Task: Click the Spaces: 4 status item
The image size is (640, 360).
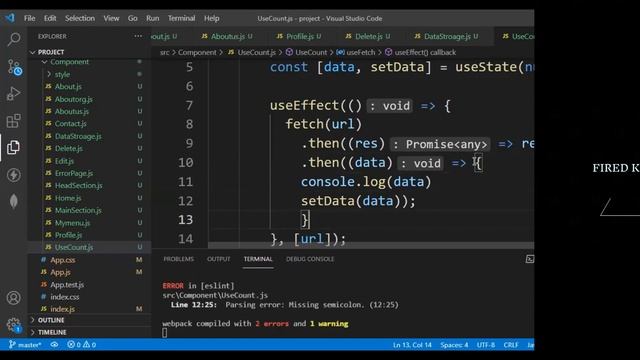Action: click(454, 345)
